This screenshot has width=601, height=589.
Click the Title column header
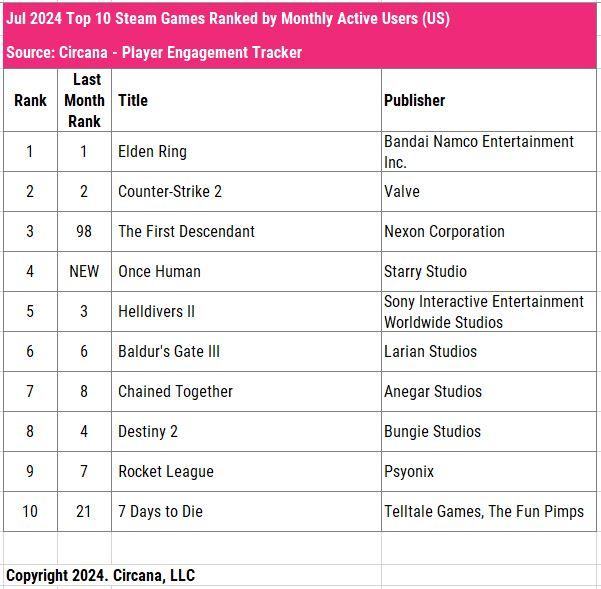(133, 100)
